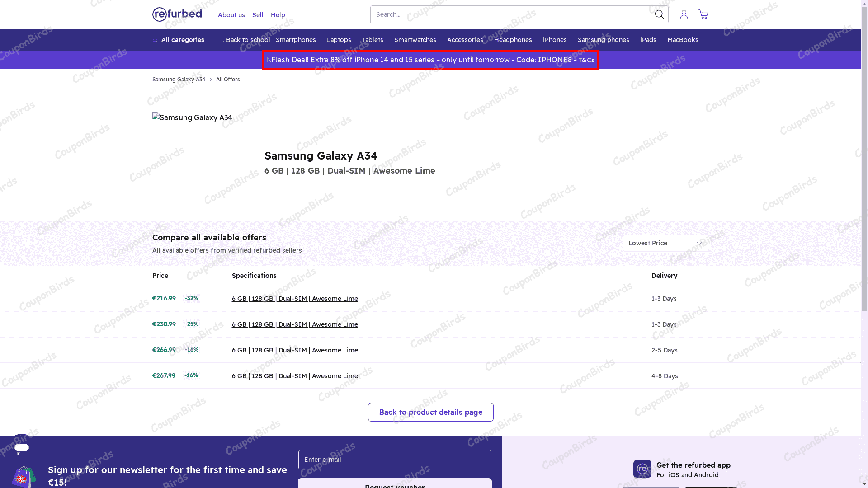Go to Headphones category
Viewport: 868px width, 488px height.
pos(513,40)
